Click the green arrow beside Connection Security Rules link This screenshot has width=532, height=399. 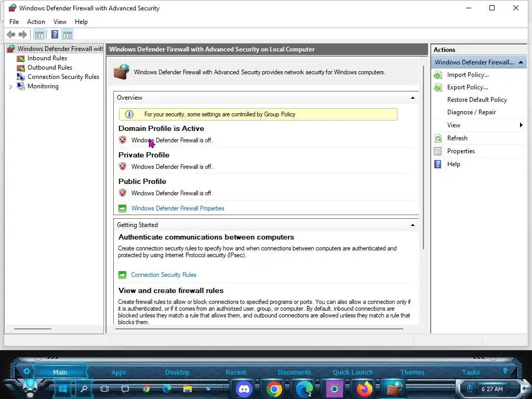pyautogui.click(x=123, y=275)
